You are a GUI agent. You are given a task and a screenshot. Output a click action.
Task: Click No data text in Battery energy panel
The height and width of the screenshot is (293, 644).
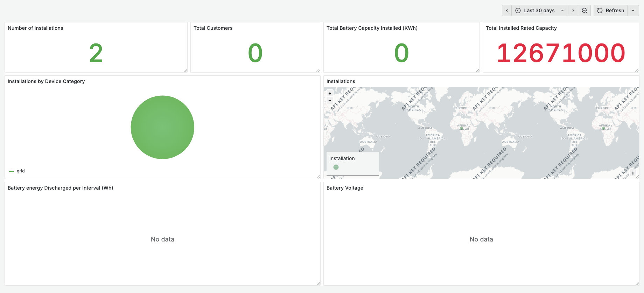coord(162,239)
